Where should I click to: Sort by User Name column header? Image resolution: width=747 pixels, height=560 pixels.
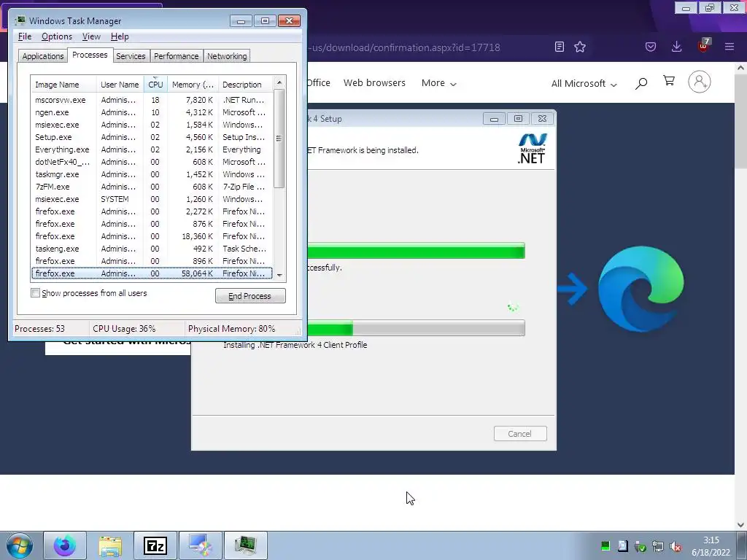(120, 85)
